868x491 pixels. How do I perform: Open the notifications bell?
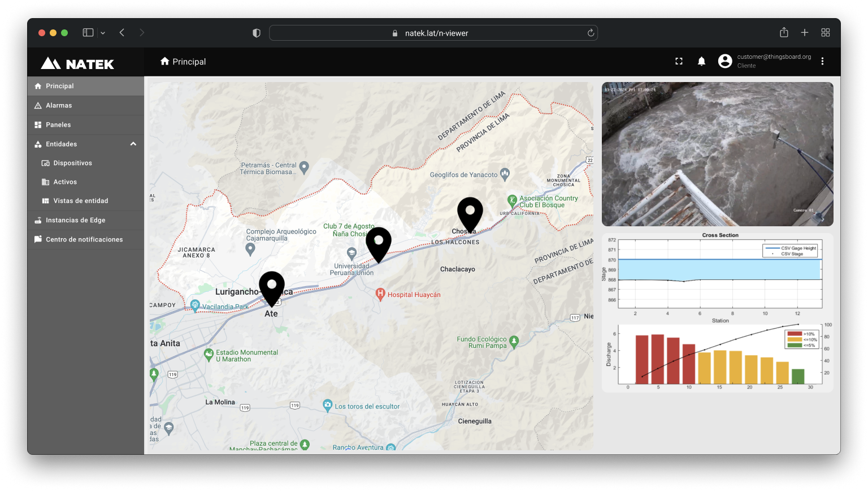pos(701,62)
